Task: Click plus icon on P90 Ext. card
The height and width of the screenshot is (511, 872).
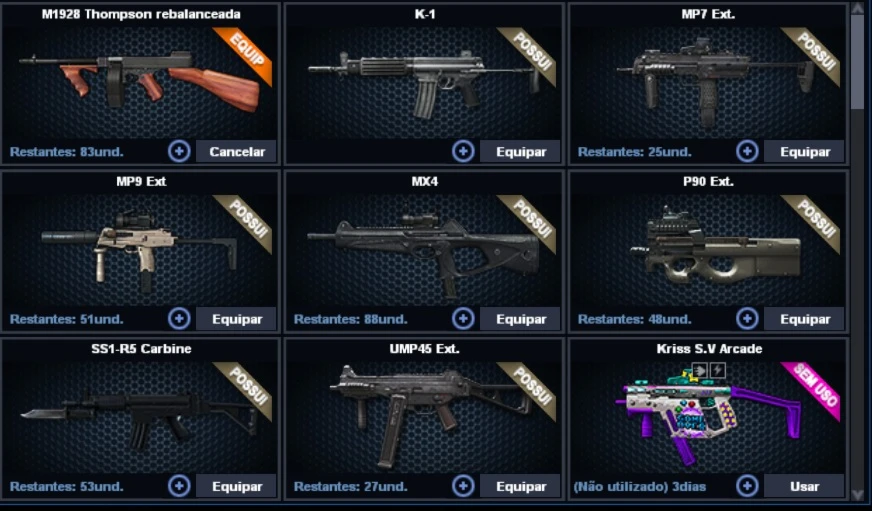Action: tap(747, 319)
